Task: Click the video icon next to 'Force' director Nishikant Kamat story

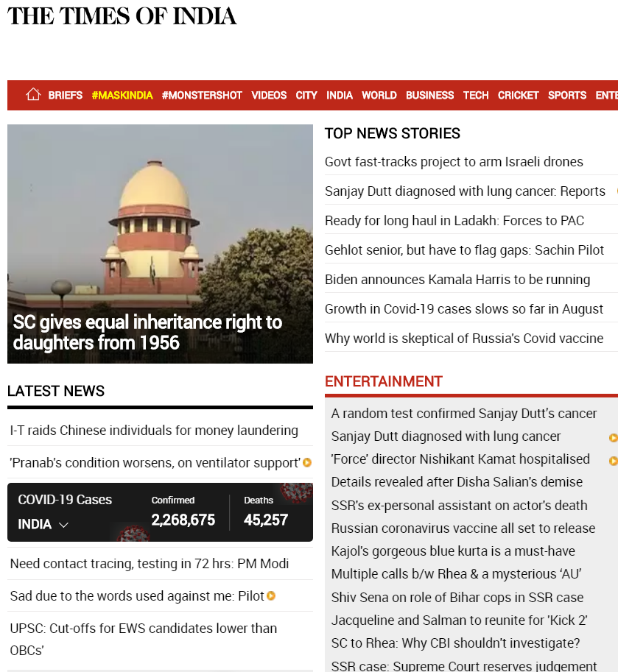Action: pos(614,461)
